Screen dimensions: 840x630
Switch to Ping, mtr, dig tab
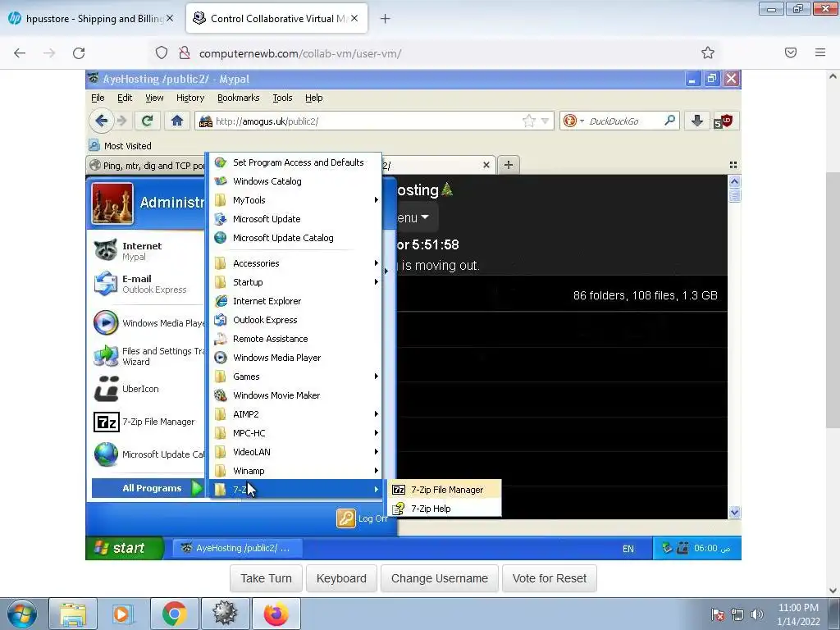coord(147,166)
